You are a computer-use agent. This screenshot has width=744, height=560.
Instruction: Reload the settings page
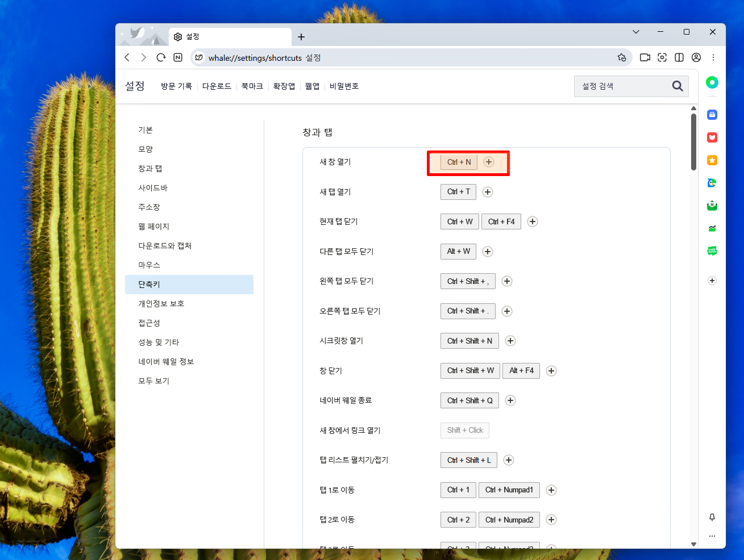click(161, 57)
